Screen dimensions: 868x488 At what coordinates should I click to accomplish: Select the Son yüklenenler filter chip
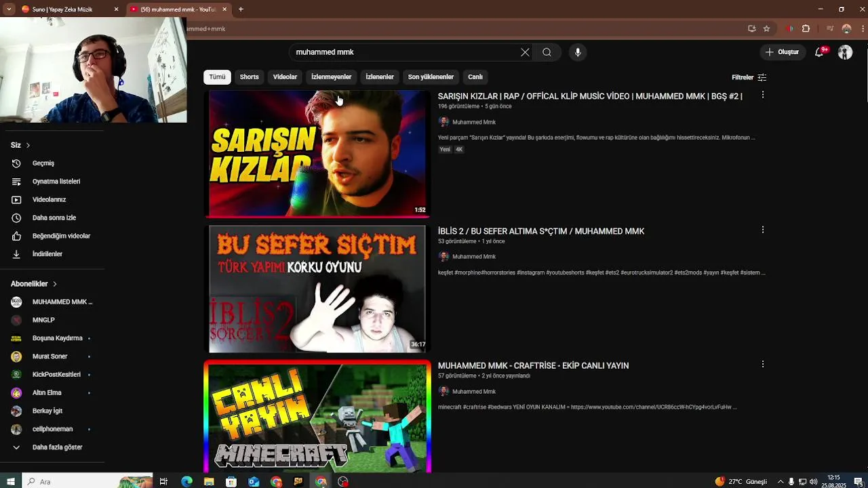(x=431, y=77)
